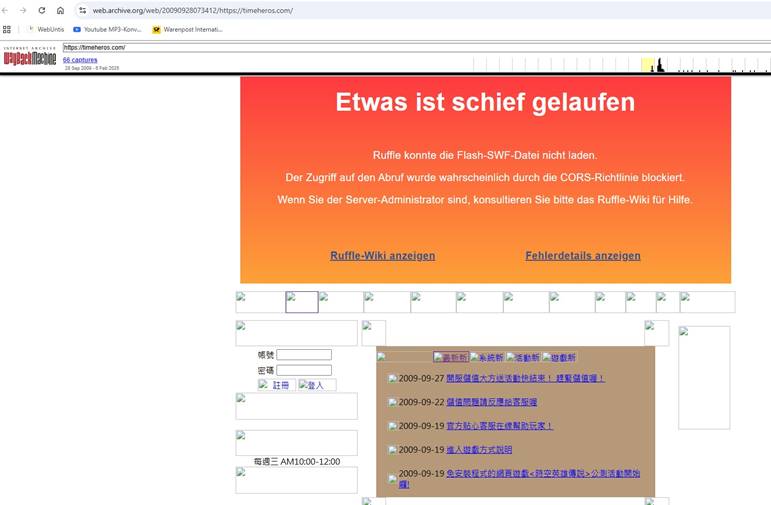Show error details via Fehlerdetails anzeigen

[x=582, y=256]
